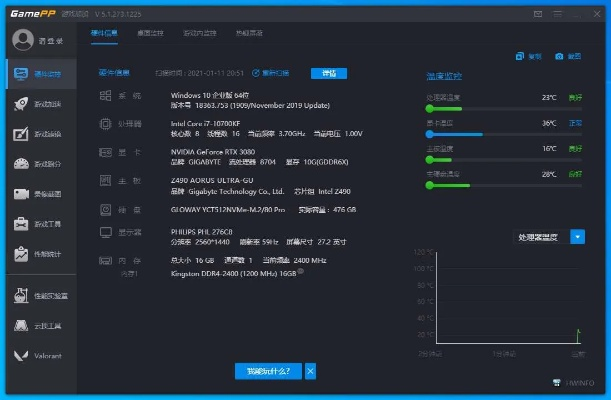Open the hamburger menu in title bar

click(558, 14)
